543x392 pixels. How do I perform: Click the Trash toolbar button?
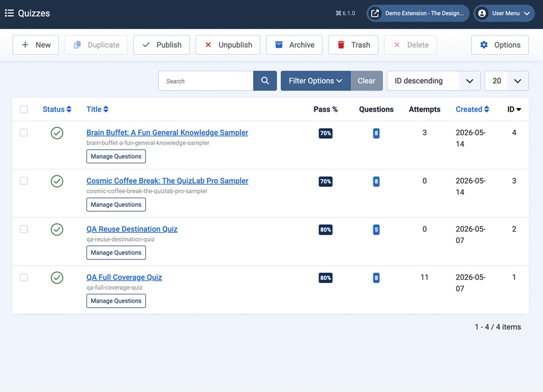[353, 45]
